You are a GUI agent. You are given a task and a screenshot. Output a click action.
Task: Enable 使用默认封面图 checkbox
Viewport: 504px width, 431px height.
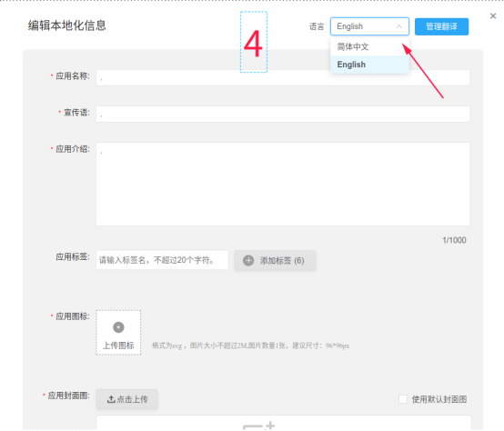pyautogui.click(x=403, y=399)
